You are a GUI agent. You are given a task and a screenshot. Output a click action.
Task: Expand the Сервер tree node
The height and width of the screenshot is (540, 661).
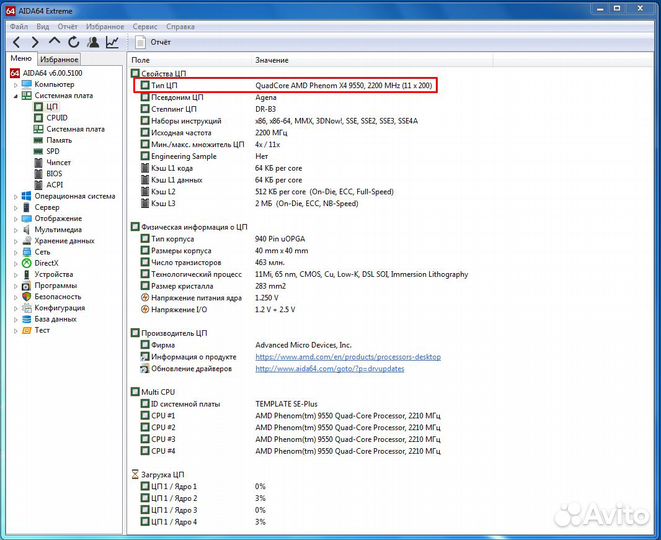[16, 208]
